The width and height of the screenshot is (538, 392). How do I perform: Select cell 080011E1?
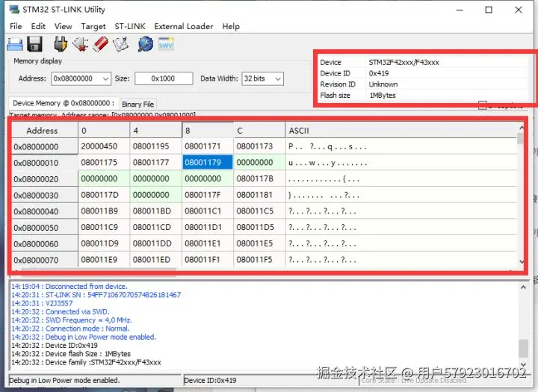point(208,243)
